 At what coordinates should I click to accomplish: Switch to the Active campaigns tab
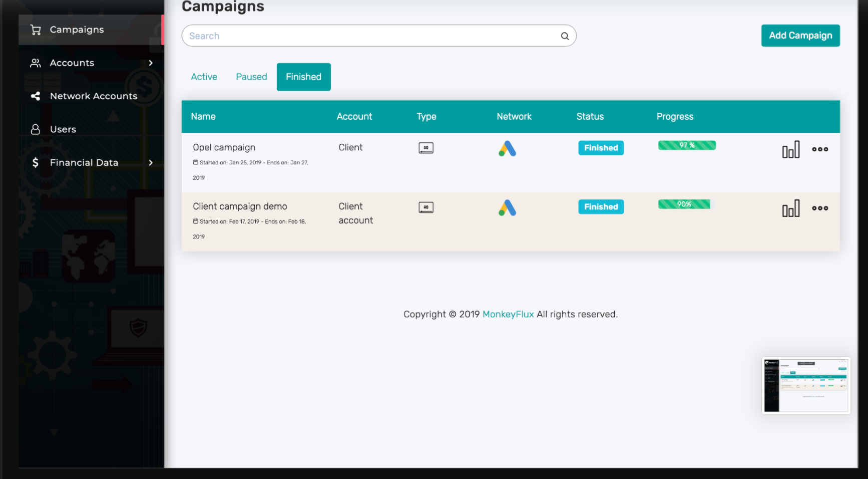[x=203, y=77]
